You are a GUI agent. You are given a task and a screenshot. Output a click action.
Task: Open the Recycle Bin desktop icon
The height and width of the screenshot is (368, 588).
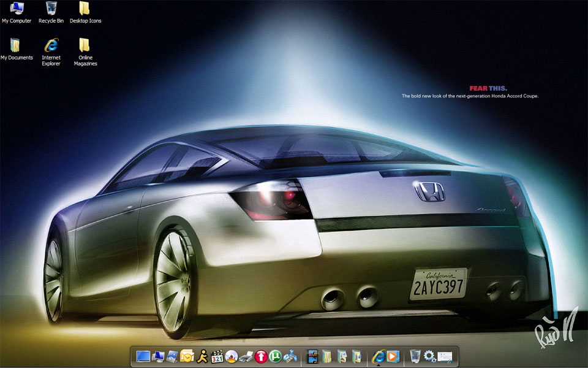(x=51, y=13)
